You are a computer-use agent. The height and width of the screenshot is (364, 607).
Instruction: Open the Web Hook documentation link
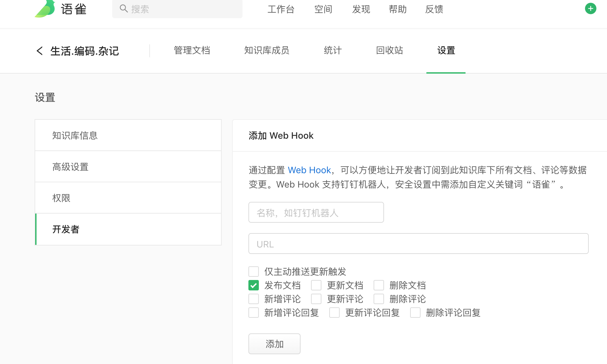[x=309, y=170]
